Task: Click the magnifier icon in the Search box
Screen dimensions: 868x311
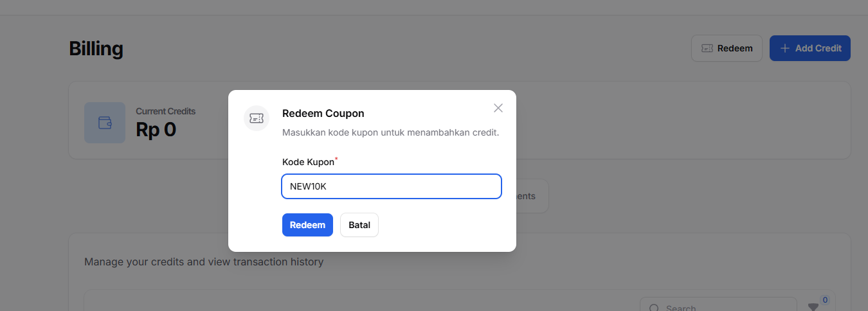Action: point(654,308)
